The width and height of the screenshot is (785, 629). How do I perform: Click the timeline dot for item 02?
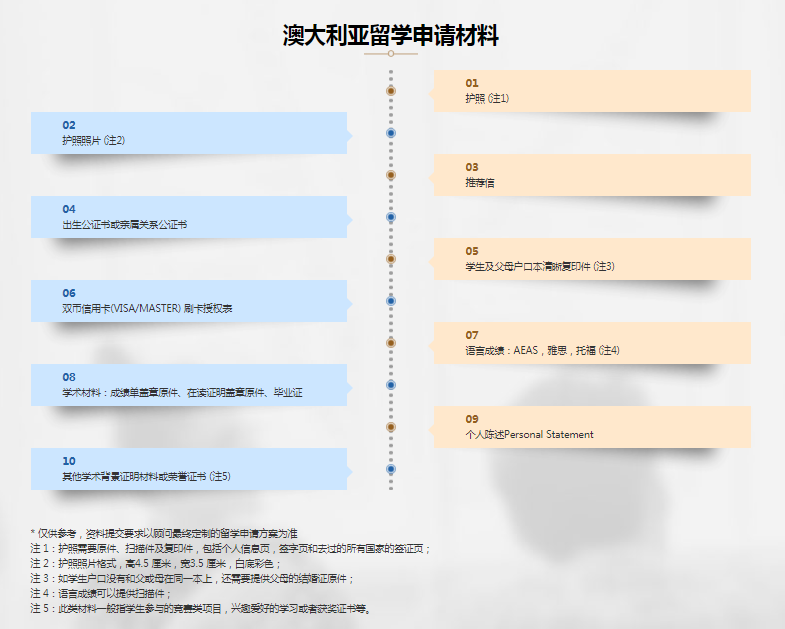point(391,133)
